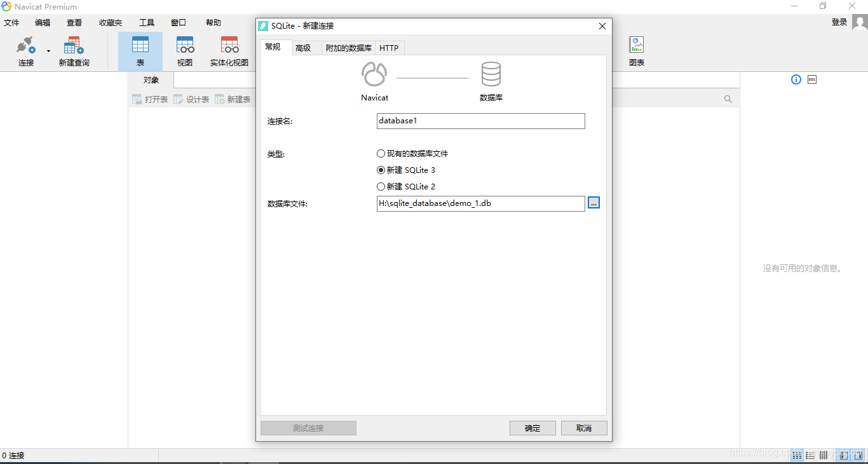Image resolution: width=868 pixels, height=464 pixels.
Task: Open the 窗口 menu
Action: (x=179, y=22)
